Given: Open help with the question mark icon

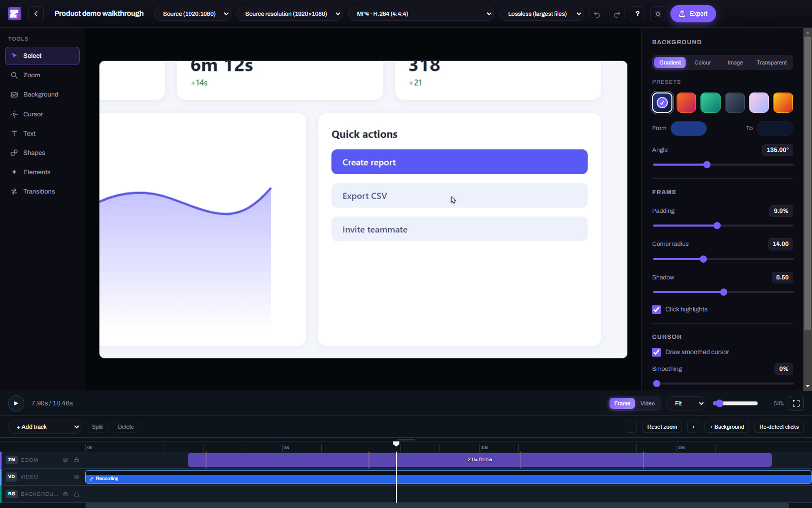Looking at the screenshot, I should coord(637,14).
